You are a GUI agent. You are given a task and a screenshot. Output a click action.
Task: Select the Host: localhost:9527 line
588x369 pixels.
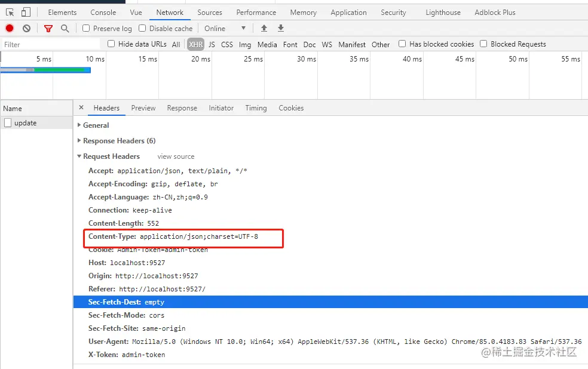(x=127, y=263)
